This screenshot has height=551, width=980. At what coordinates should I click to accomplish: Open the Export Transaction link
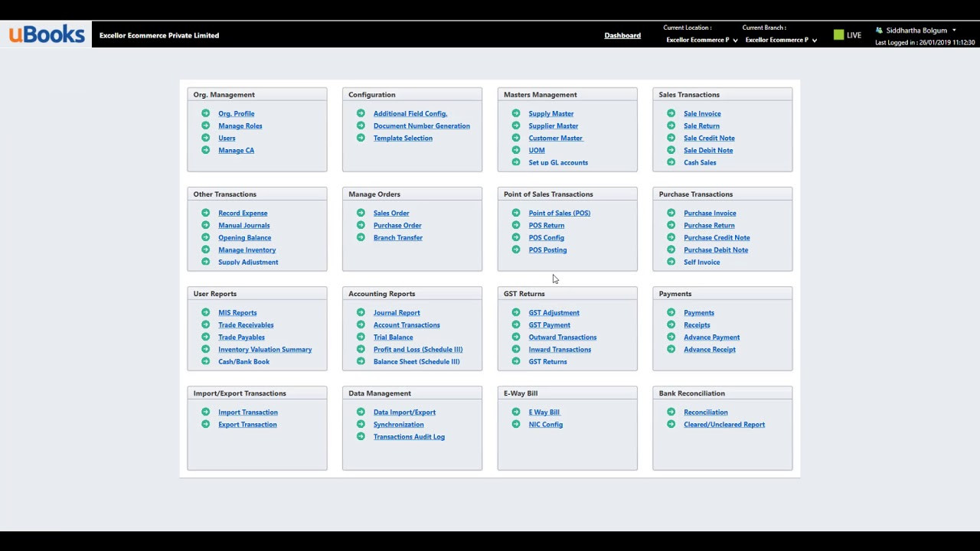pos(247,424)
